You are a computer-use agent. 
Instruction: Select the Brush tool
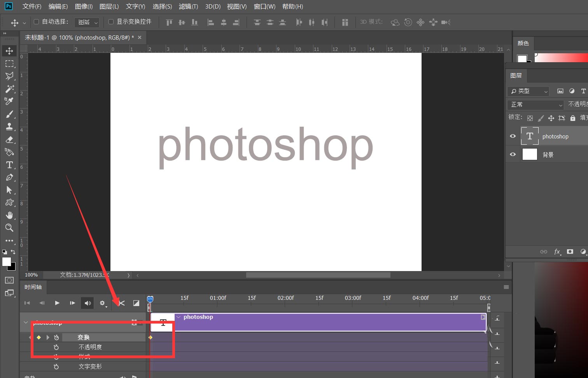click(9, 114)
